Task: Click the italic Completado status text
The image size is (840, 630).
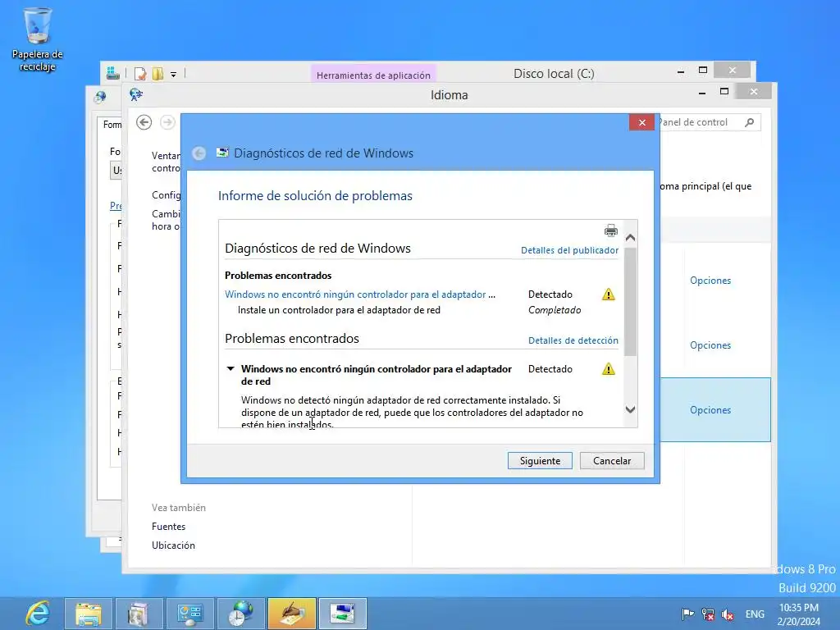Action: (555, 309)
